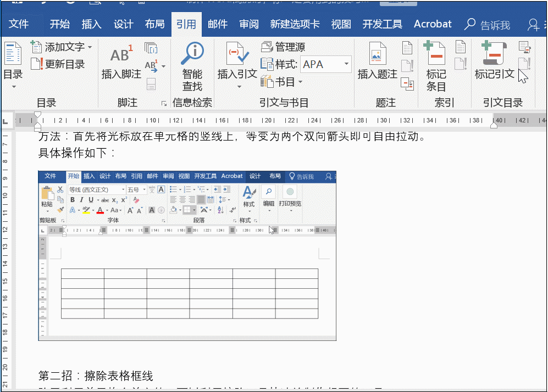548x392 pixels.
Task: Click the Insert Table of Authorities icon
Action: click(524, 47)
